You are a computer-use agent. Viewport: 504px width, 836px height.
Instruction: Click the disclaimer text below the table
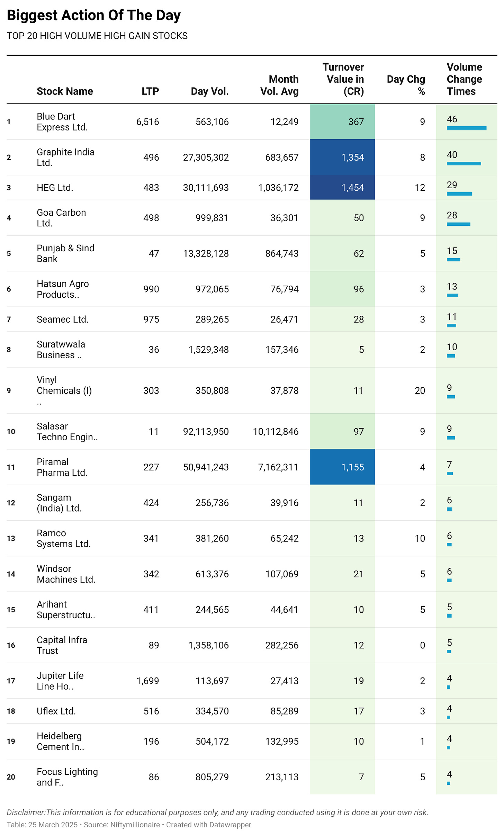pos(218,812)
